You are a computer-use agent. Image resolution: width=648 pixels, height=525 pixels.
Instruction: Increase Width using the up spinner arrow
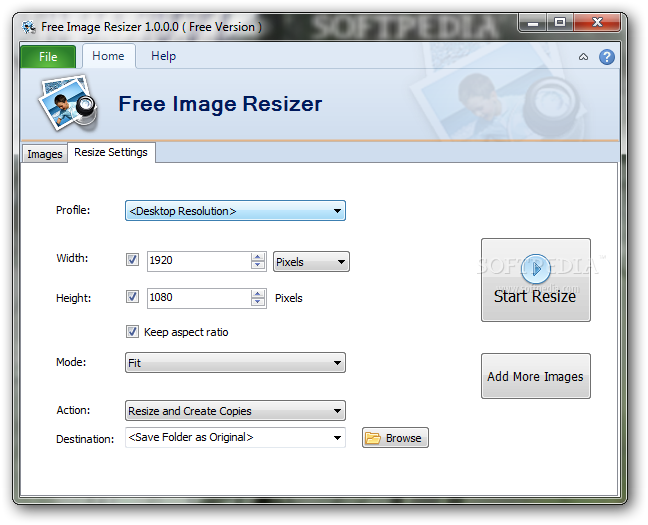[x=257, y=257]
